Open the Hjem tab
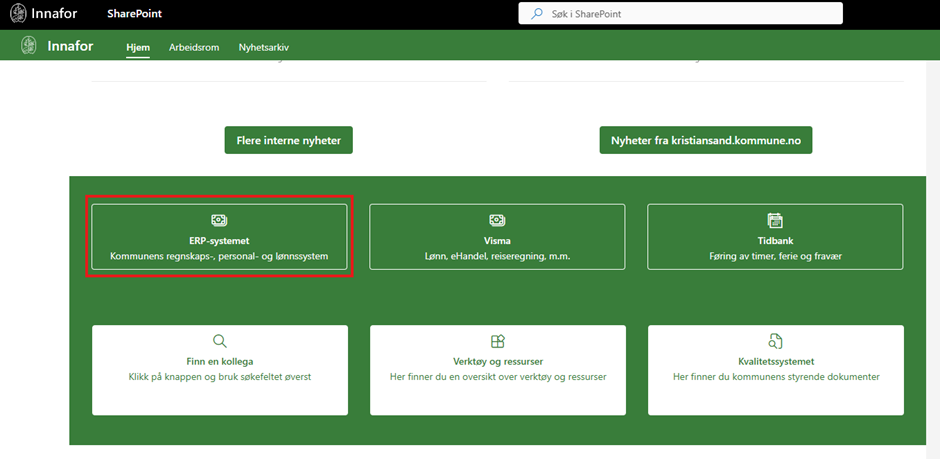Image resolution: width=940 pixels, height=459 pixels. click(138, 47)
